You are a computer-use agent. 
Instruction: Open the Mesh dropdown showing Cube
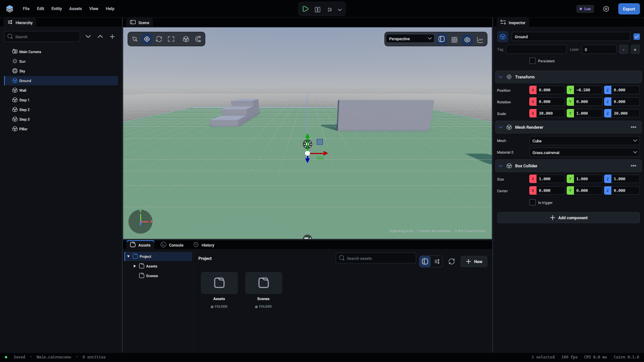click(584, 141)
